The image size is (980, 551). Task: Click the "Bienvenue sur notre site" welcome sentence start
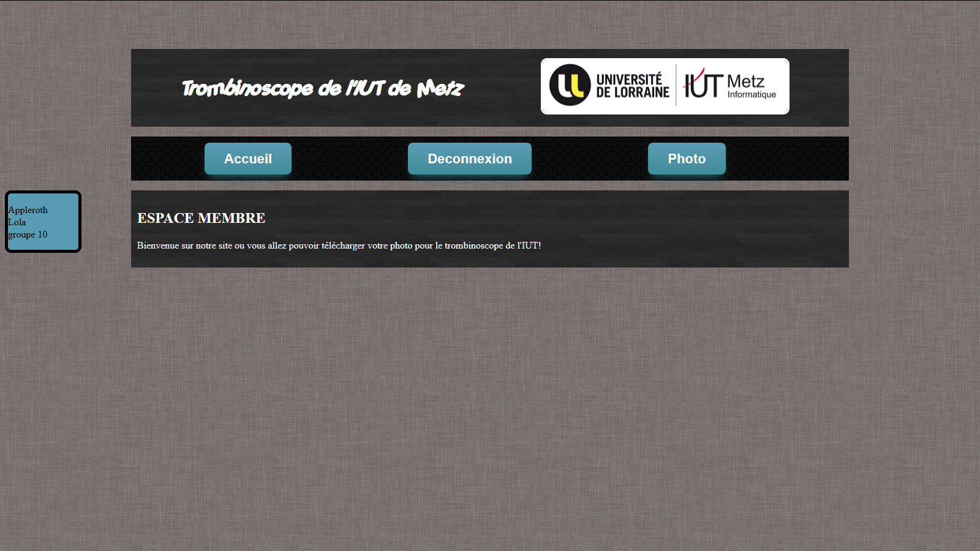(x=176, y=246)
